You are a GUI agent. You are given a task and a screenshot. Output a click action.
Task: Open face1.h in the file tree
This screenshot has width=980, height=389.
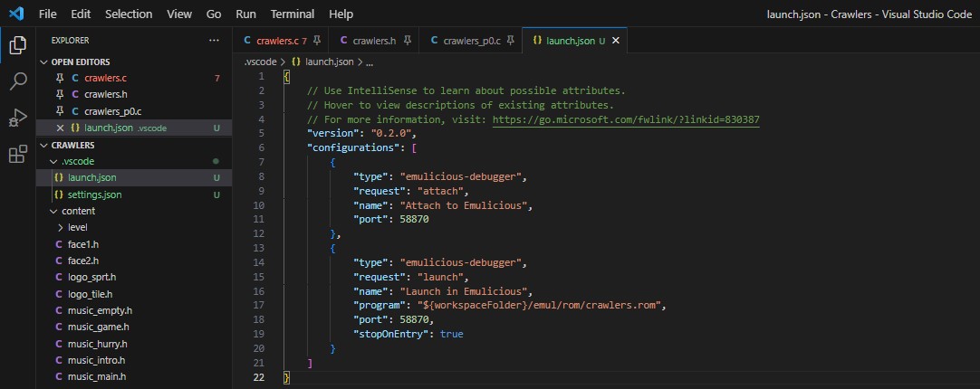(134, 244)
